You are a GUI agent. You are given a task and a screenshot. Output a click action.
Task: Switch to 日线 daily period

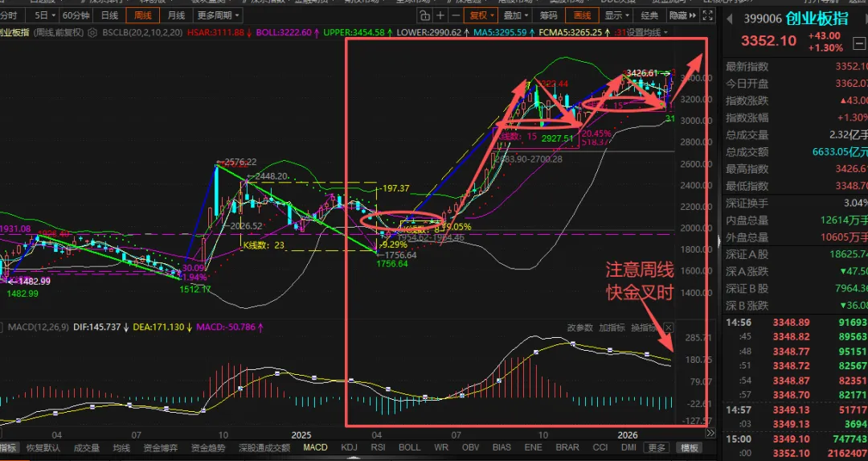pos(109,15)
